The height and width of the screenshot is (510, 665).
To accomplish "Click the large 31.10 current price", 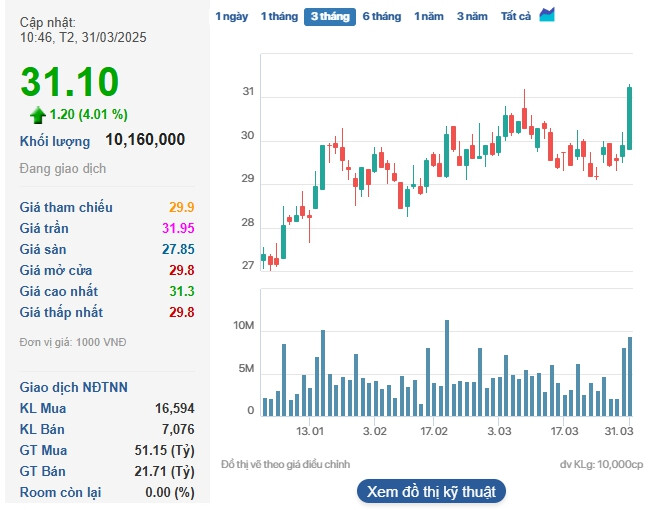I will [70, 81].
